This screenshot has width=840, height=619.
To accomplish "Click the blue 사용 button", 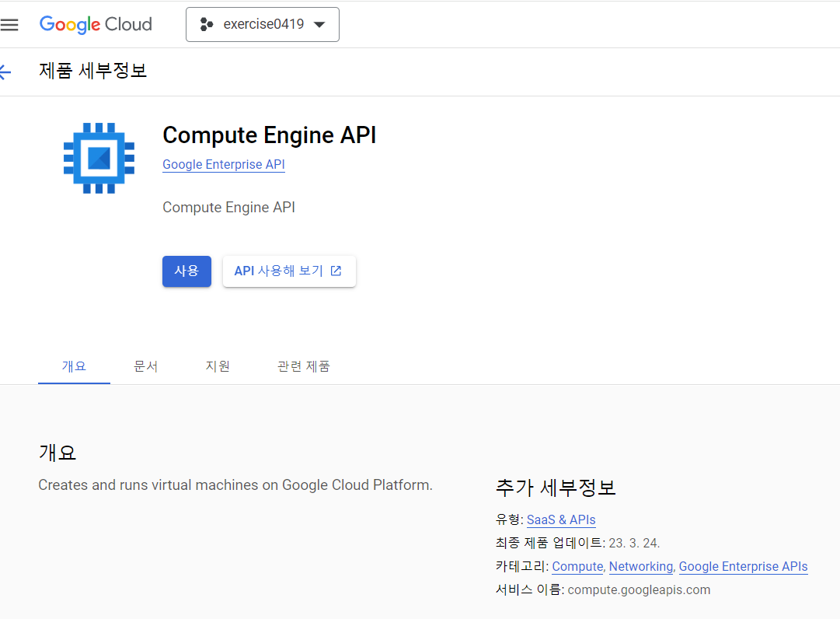I will click(x=186, y=271).
